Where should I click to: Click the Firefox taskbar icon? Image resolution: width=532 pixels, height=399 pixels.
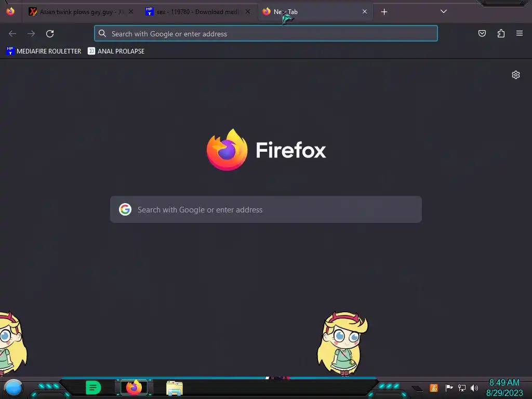click(134, 388)
